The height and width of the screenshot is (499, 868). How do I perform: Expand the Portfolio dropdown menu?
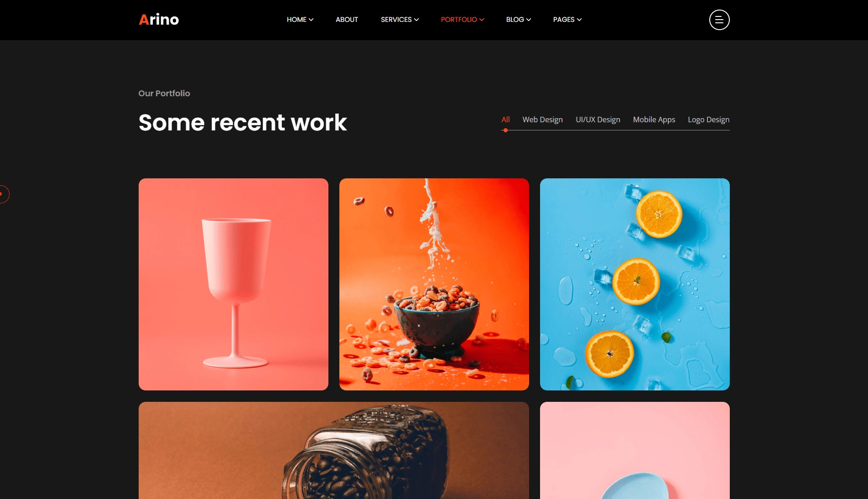point(462,20)
